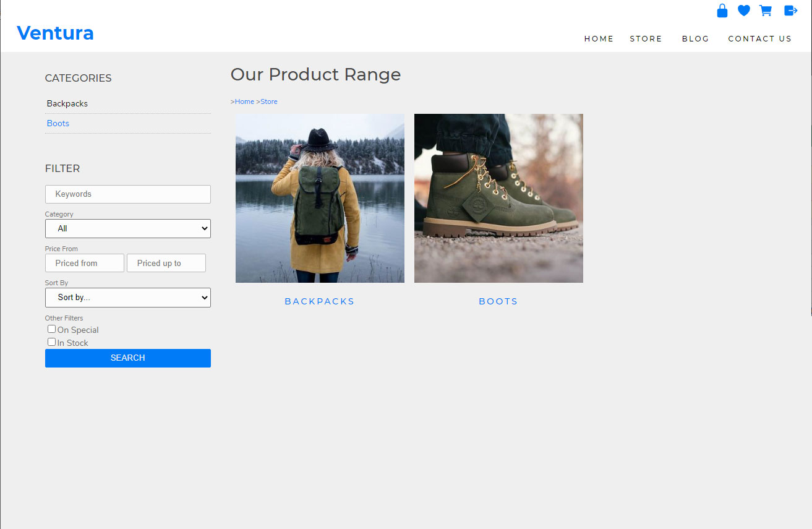Open the shopping cart icon
Screen dimensions: 812x529
(x=766, y=11)
